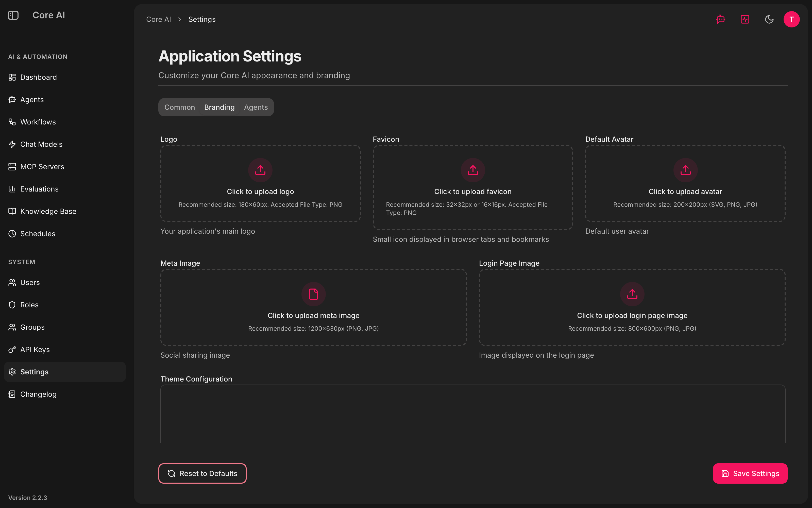
Task: Select the Branding tab
Action: 219,107
